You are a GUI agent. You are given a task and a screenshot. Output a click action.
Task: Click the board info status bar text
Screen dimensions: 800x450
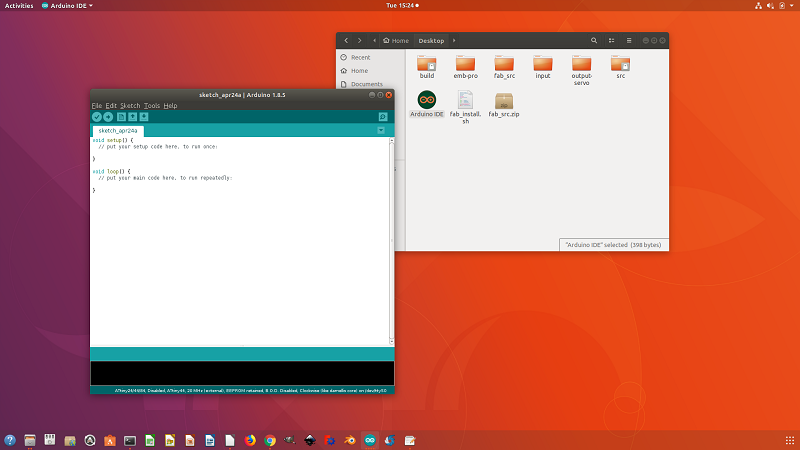[250, 390]
